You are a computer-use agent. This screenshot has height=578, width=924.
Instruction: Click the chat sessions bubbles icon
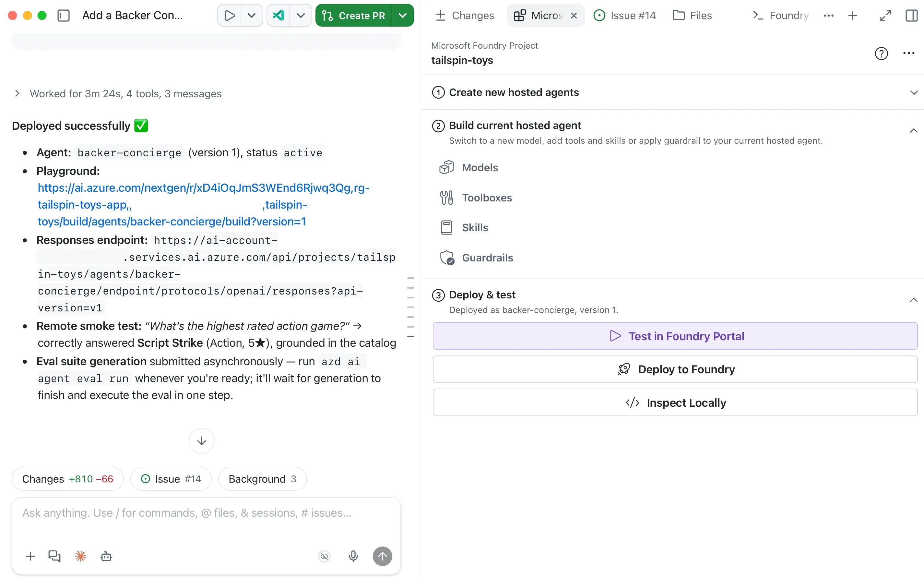(x=55, y=556)
